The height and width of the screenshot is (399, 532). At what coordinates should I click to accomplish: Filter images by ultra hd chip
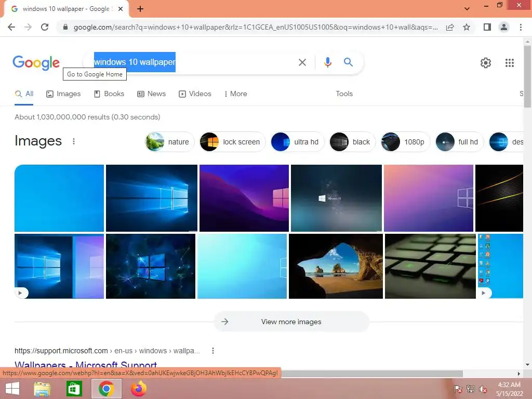click(x=297, y=142)
